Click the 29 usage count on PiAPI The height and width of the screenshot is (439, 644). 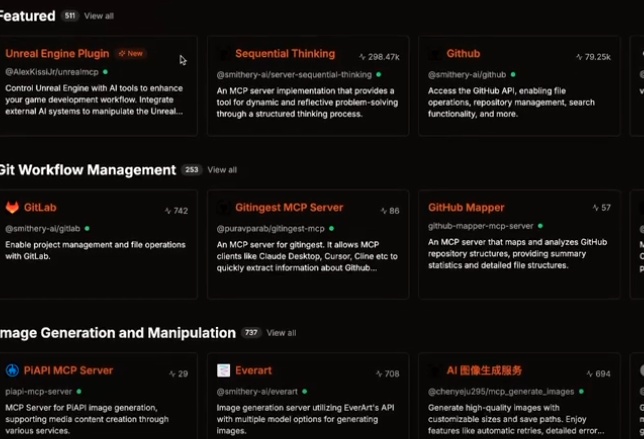[178, 374]
